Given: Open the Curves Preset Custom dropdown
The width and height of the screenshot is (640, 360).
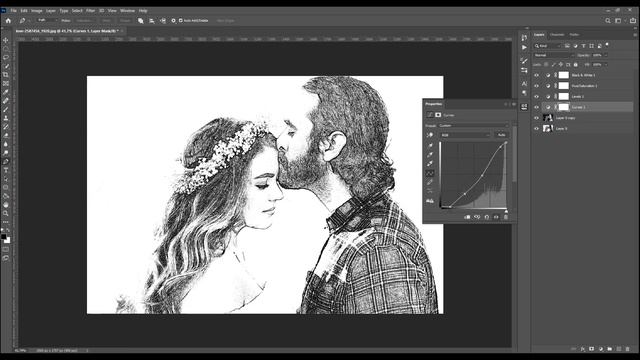Looking at the screenshot, I should coord(473,126).
